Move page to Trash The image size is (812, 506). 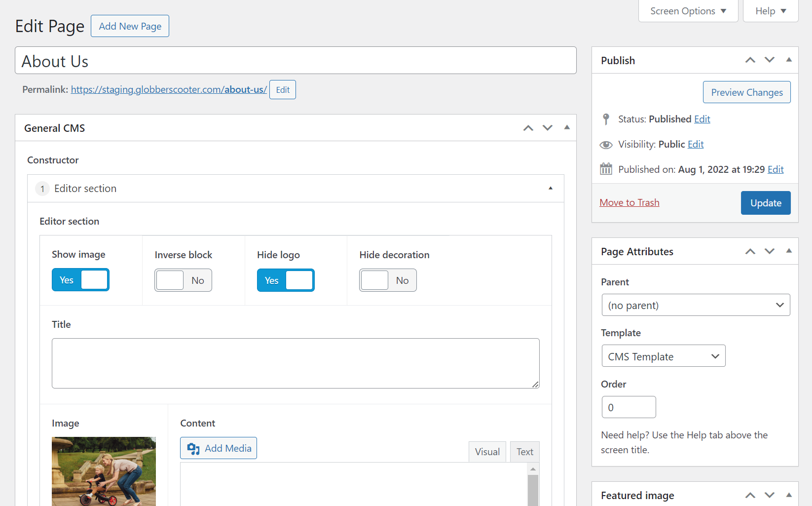click(x=629, y=203)
